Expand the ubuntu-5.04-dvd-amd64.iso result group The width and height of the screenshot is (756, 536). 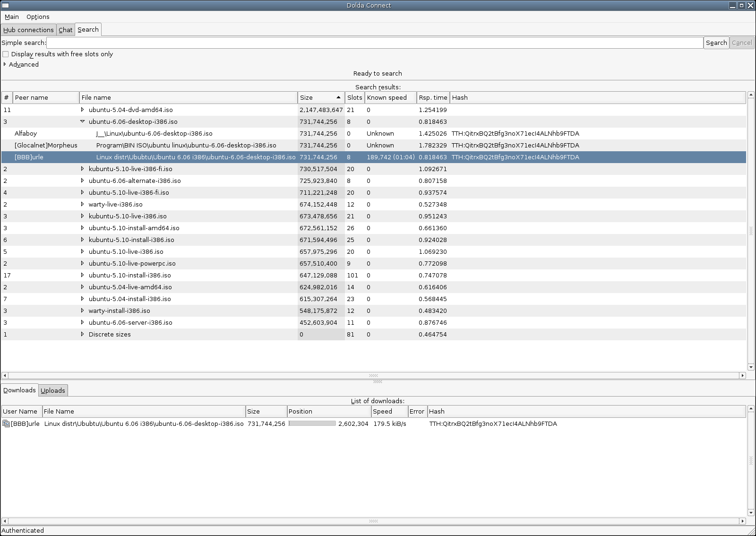pos(82,110)
